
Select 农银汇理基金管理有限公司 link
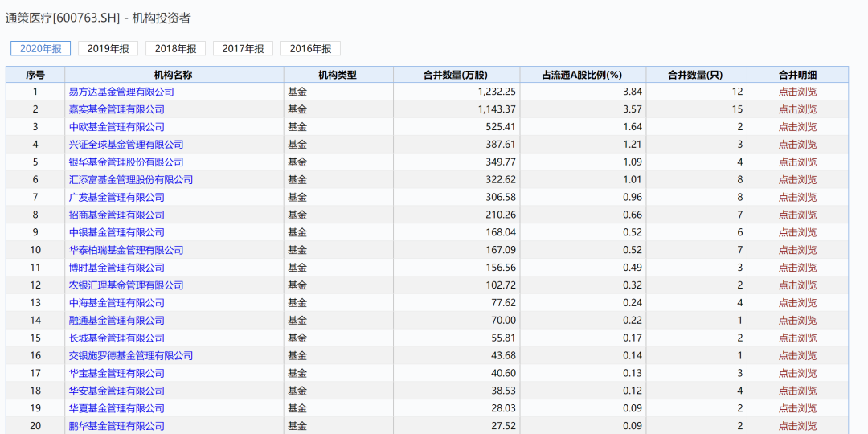(126, 285)
